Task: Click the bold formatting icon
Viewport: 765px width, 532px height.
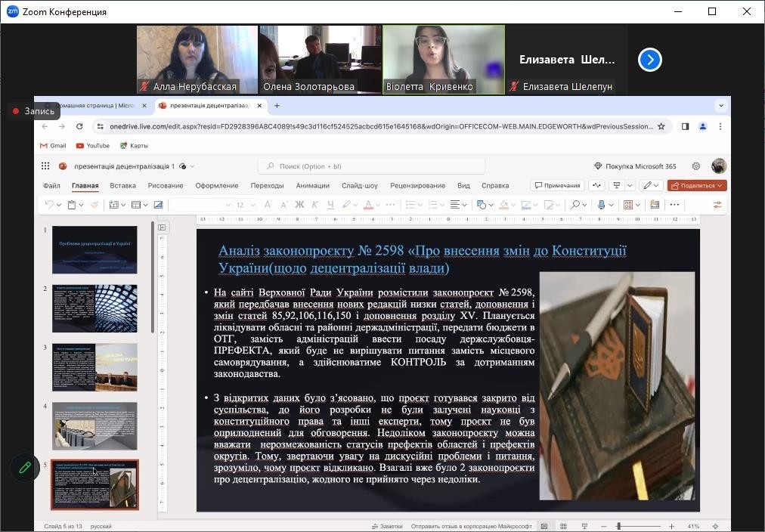Action: (299, 205)
